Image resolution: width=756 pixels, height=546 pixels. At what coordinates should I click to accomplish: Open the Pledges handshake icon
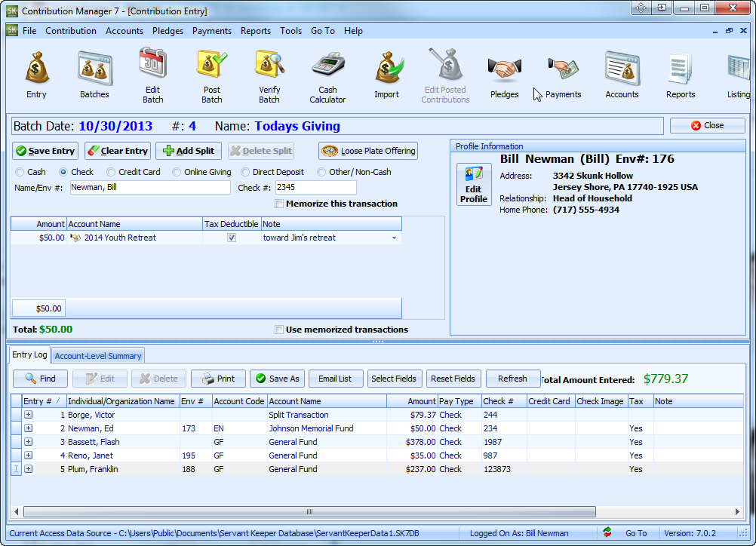tap(504, 69)
